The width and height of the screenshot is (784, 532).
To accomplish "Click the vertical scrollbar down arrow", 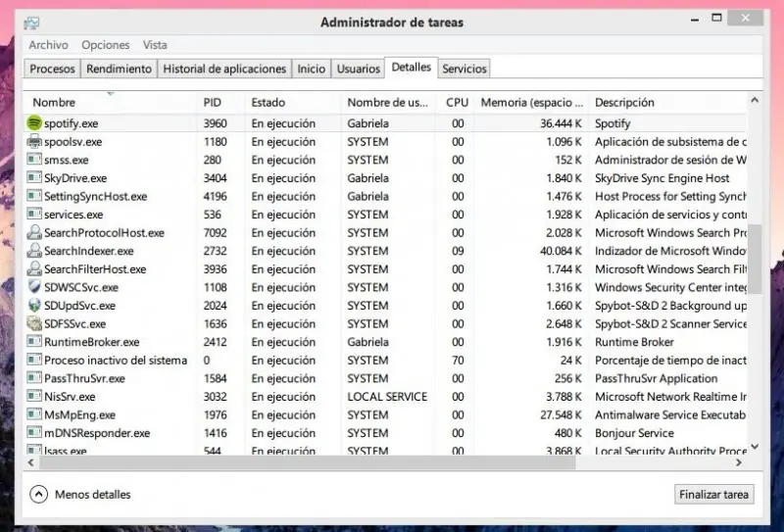I will [x=755, y=447].
